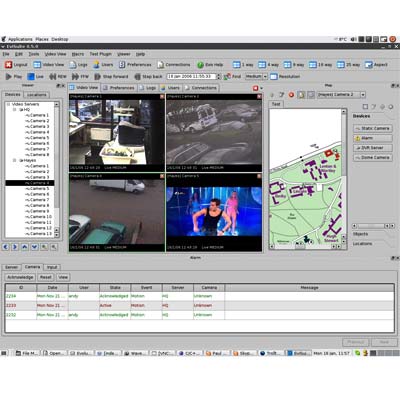Select the Input tab in Alarm panel

pos(52,267)
